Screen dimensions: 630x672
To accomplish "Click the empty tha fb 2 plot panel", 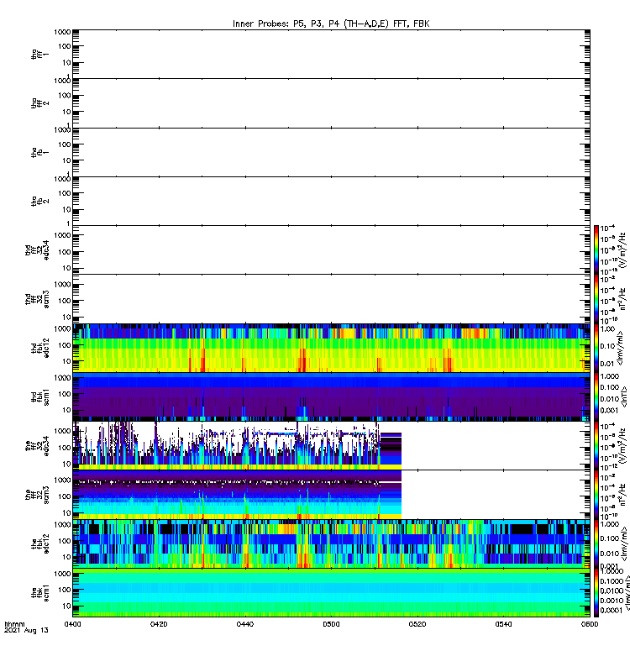I will (331, 201).
